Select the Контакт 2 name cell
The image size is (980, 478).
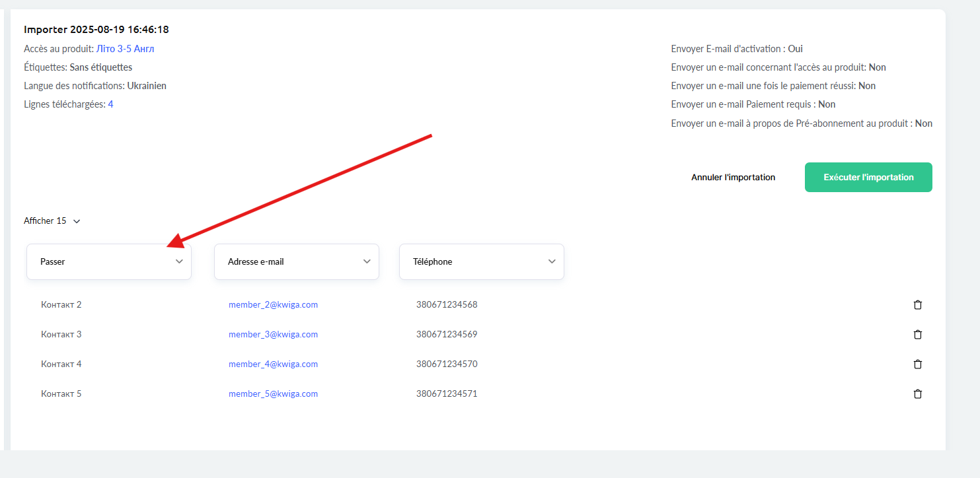(x=61, y=305)
